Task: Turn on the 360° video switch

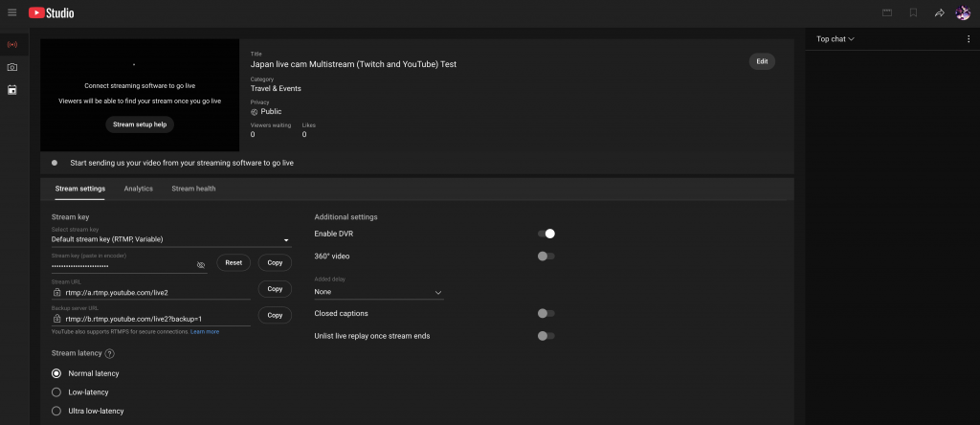Action: click(x=546, y=257)
